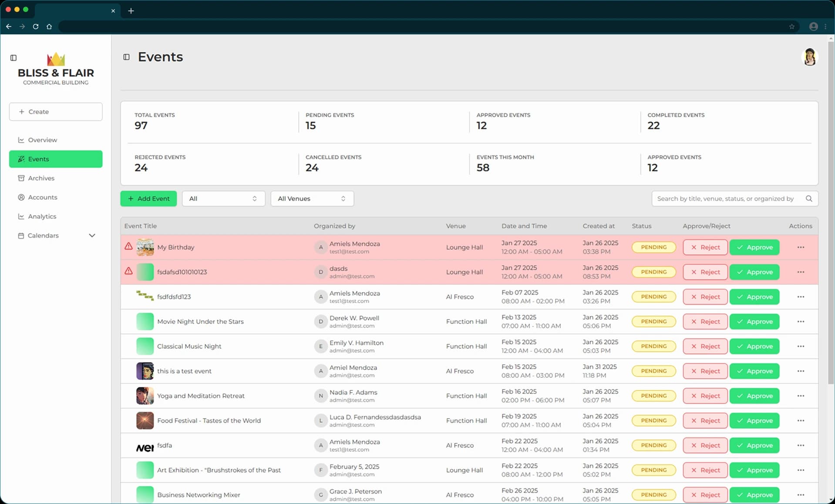Open the Food Festival event thumbnail
This screenshot has width=835, height=504.
pyautogui.click(x=145, y=420)
